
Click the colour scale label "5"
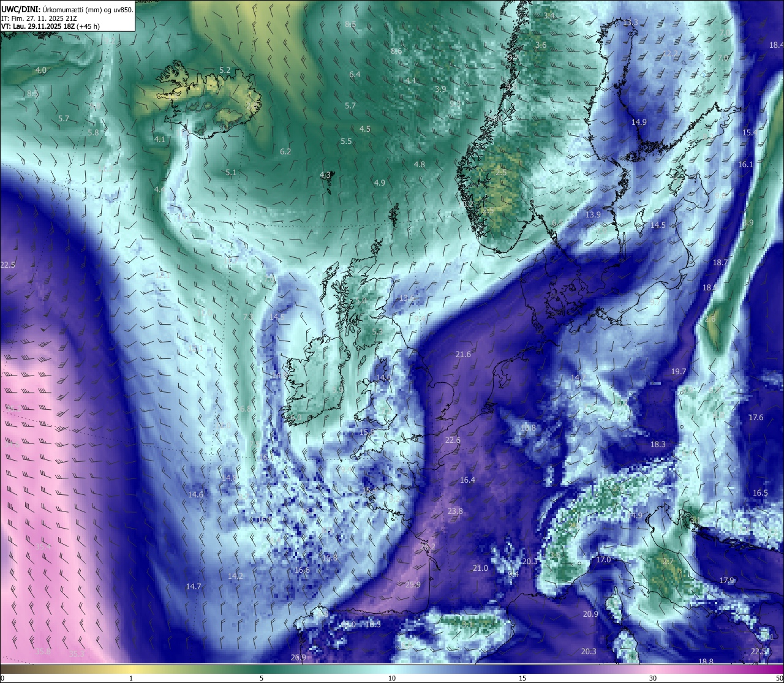point(262,678)
